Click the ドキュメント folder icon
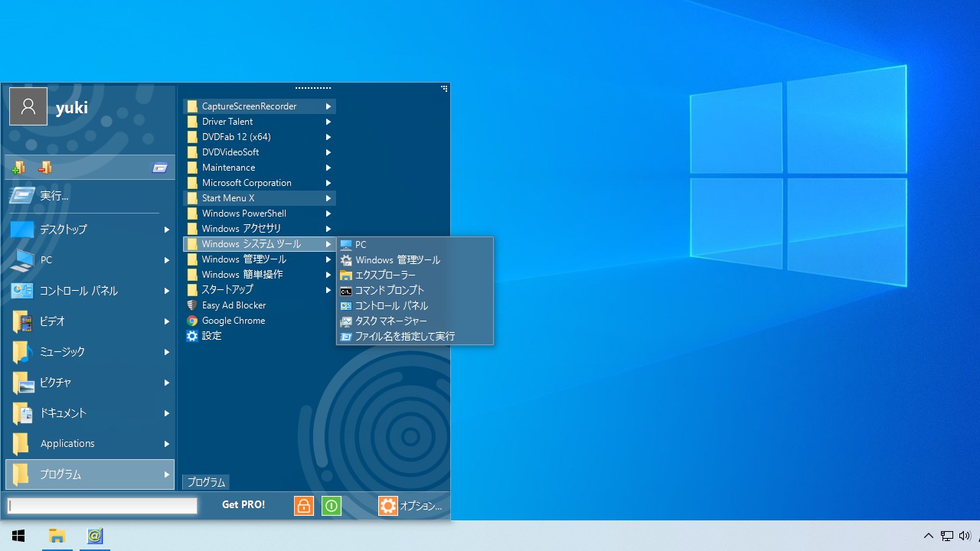Viewport: 980px width, 551px height. [x=21, y=413]
